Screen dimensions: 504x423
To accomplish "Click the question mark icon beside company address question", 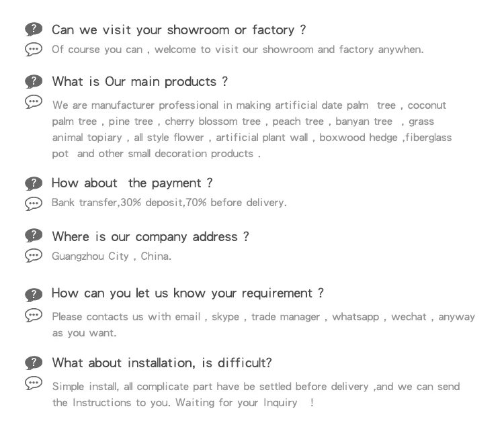I will 34,236.
